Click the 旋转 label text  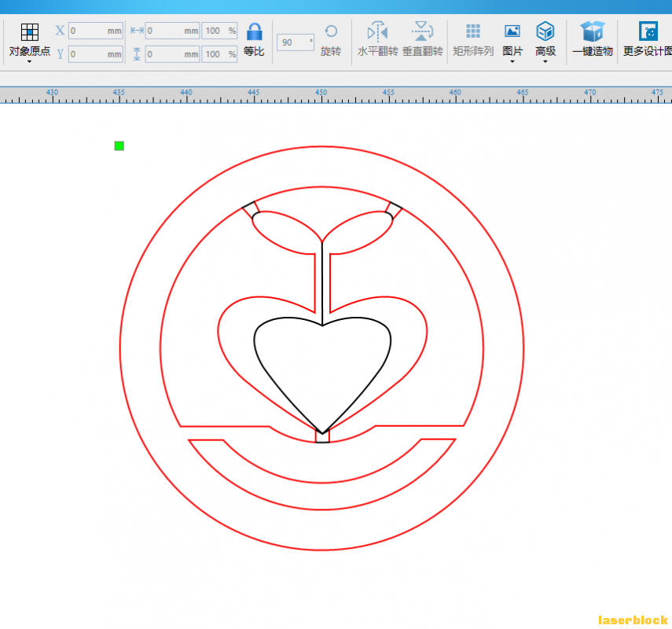point(331,51)
